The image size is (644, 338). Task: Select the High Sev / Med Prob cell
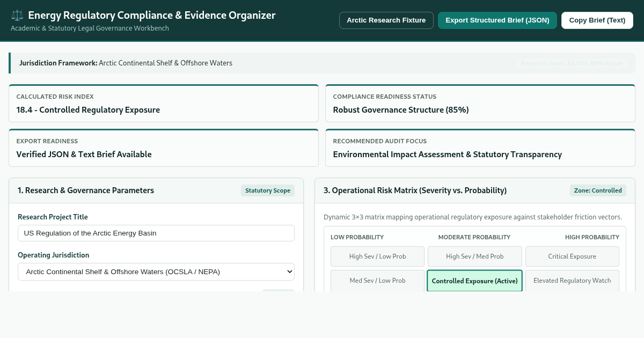tap(475, 256)
